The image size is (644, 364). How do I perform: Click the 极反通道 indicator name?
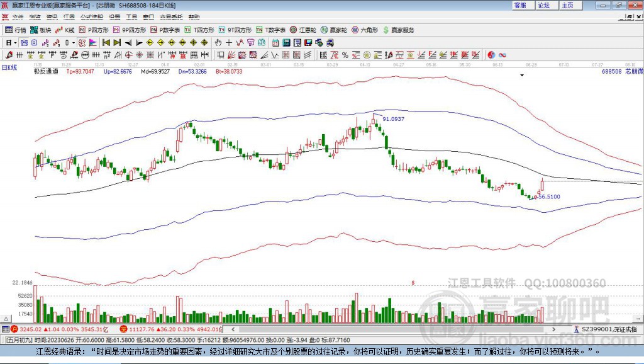46,71
